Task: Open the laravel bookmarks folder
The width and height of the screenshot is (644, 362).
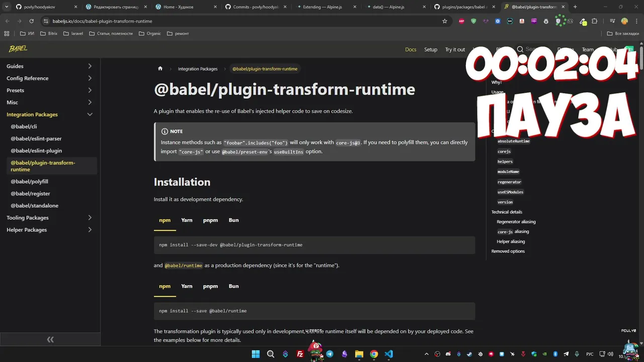Action: [x=73, y=33]
